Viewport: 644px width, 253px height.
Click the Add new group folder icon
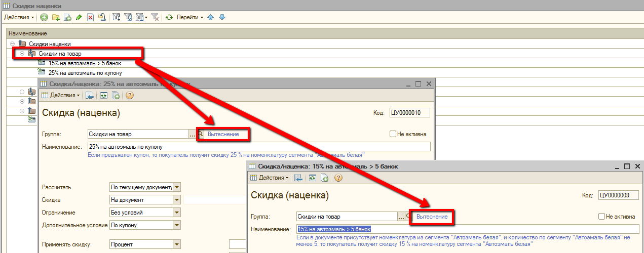coord(56,18)
